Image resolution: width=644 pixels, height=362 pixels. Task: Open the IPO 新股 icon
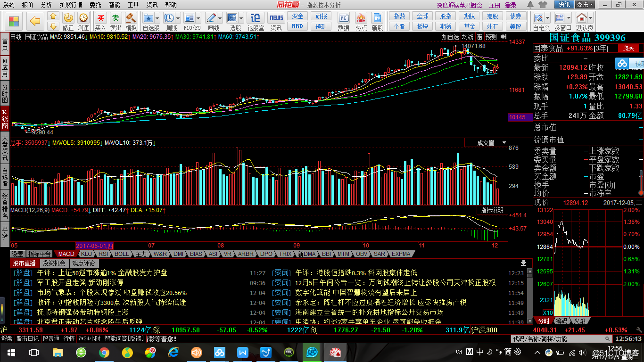point(377,18)
